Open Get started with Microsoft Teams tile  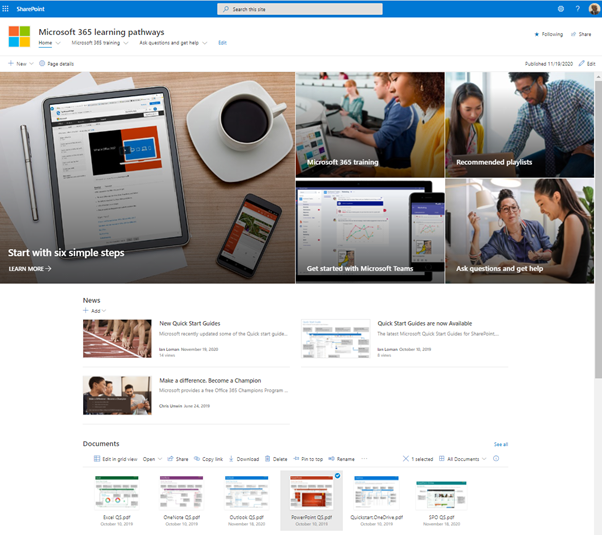[x=370, y=231]
